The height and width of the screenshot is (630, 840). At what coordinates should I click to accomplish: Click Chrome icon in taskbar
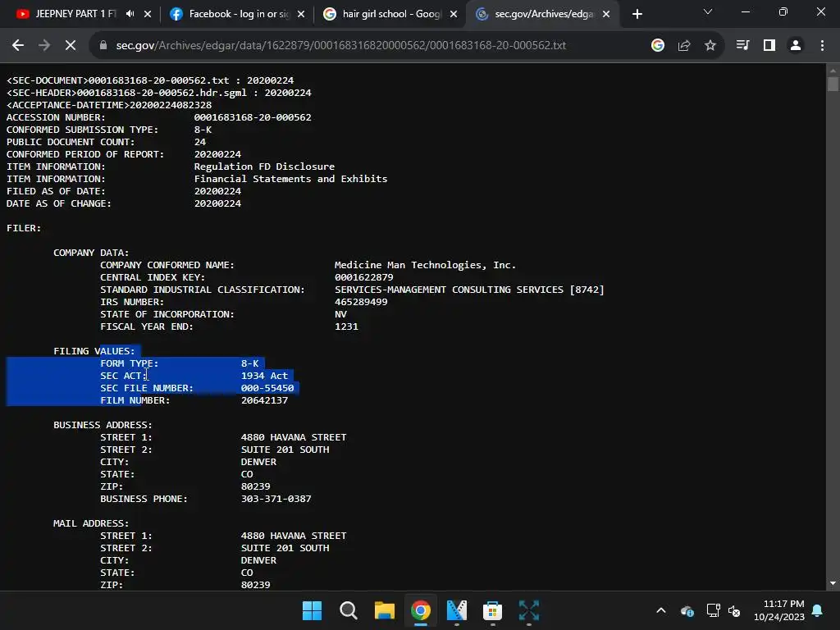[x=421, y=610]
